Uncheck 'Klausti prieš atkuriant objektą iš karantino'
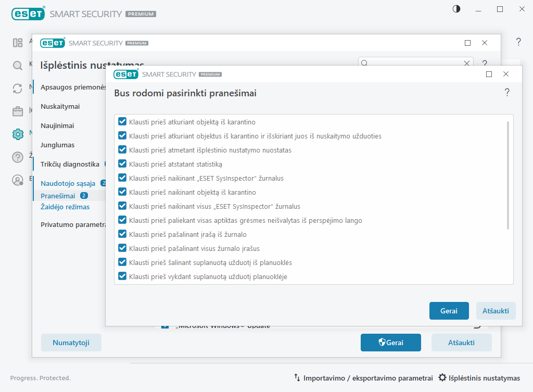533x392 pixels. coord(123,122)
